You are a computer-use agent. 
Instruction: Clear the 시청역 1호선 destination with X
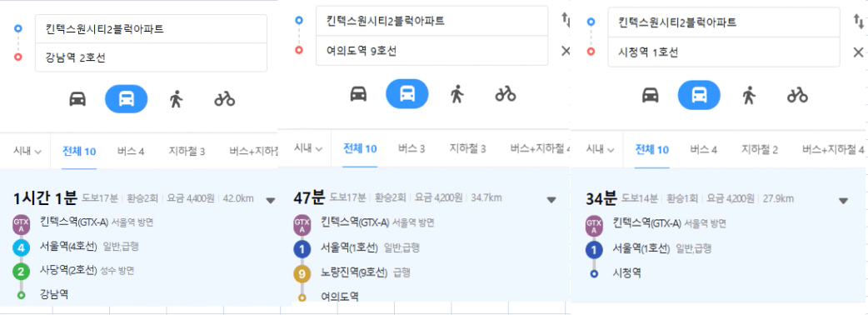[x=858, y=52]
